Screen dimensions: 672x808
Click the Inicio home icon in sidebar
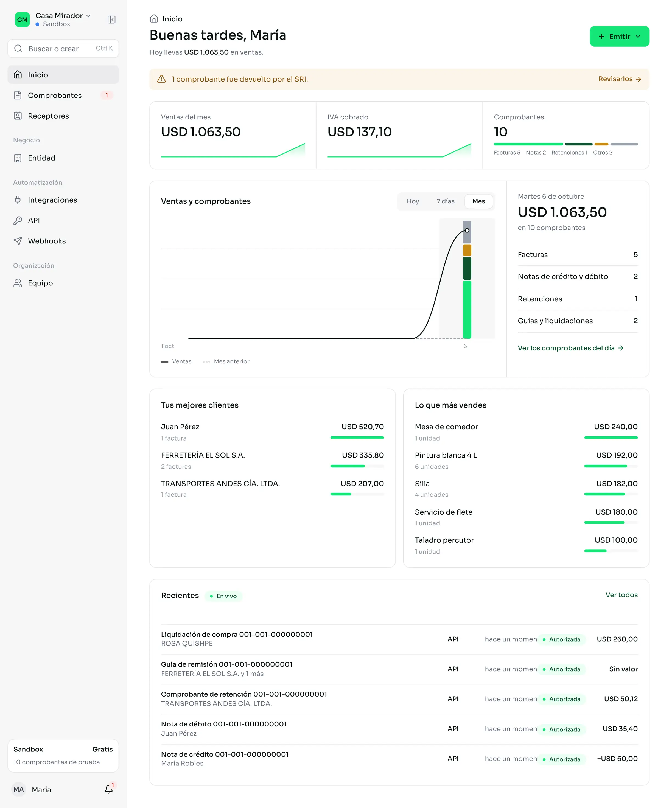[18, 75]
